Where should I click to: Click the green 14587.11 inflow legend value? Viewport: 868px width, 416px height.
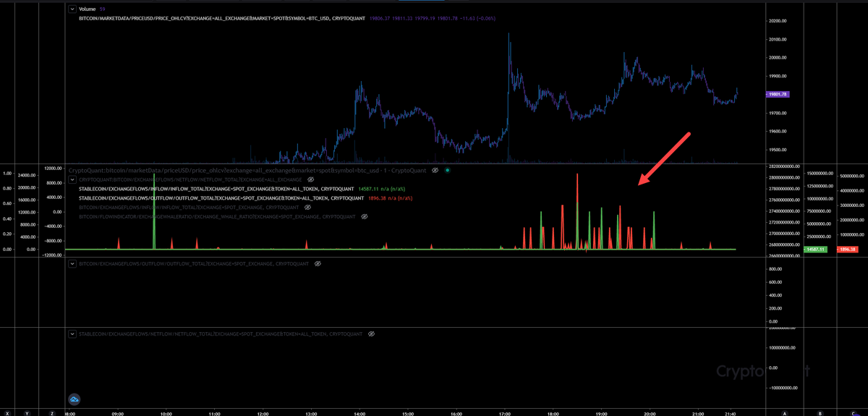[369, 188]
